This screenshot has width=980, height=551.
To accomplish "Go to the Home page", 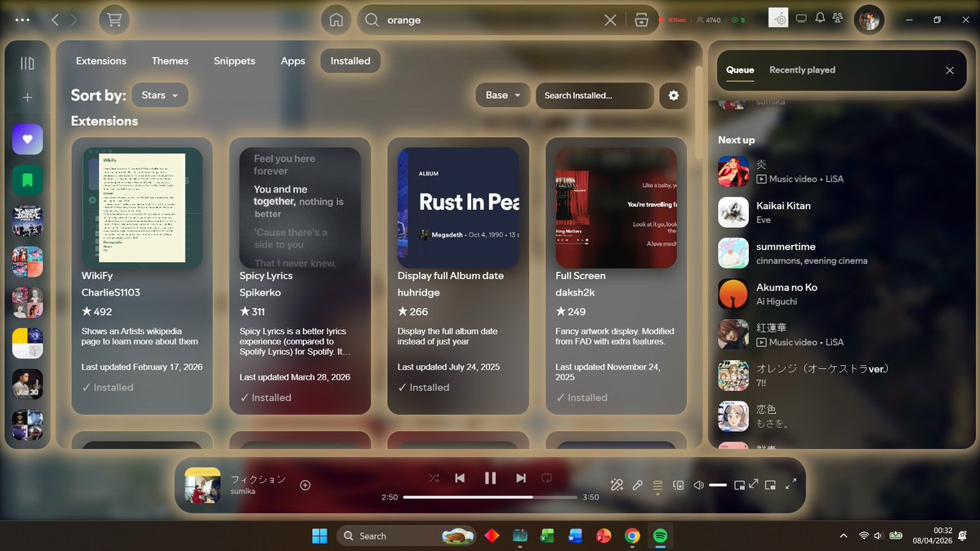I will [x=336, y=20].
